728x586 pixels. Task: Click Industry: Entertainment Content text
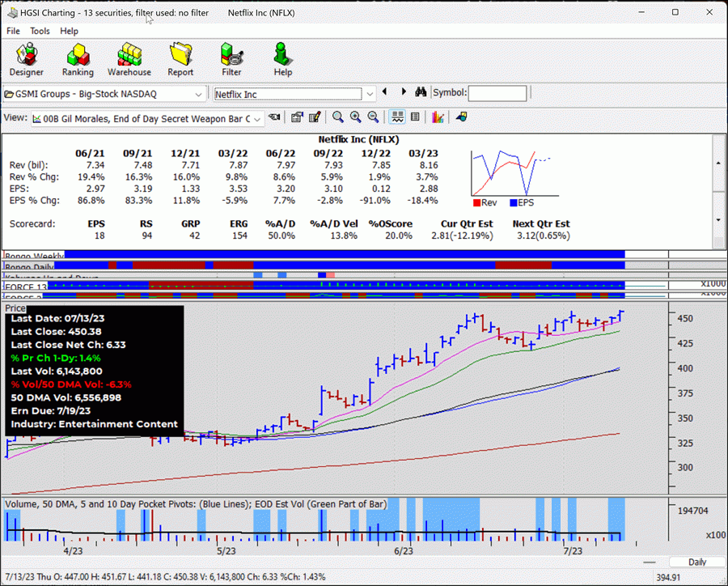pos(95,424)
